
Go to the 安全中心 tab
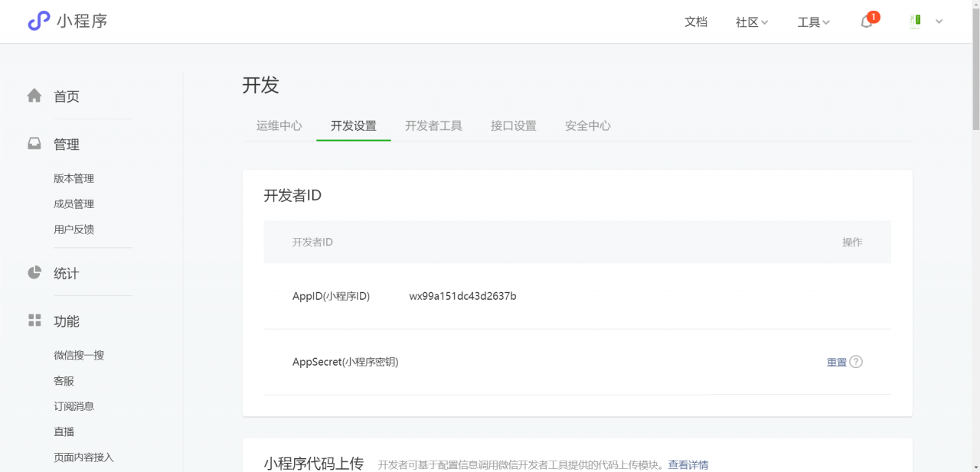click(x=588, y=125)
